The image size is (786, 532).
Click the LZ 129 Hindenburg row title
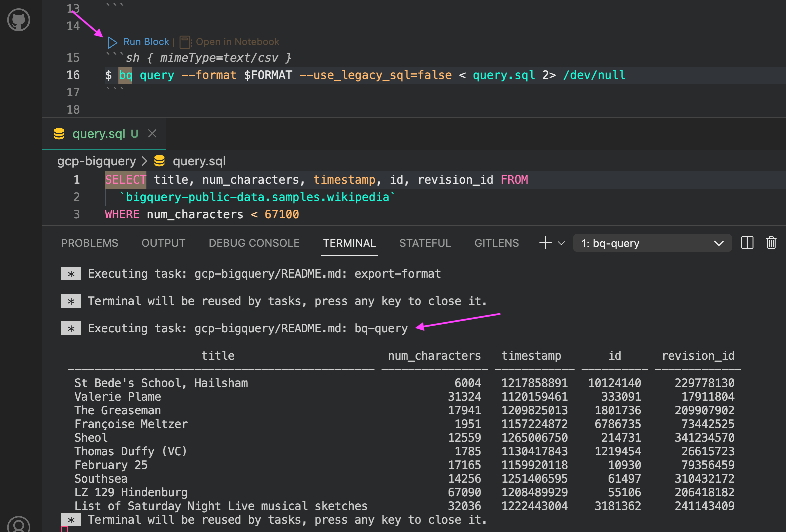click(x=131, y=492)
